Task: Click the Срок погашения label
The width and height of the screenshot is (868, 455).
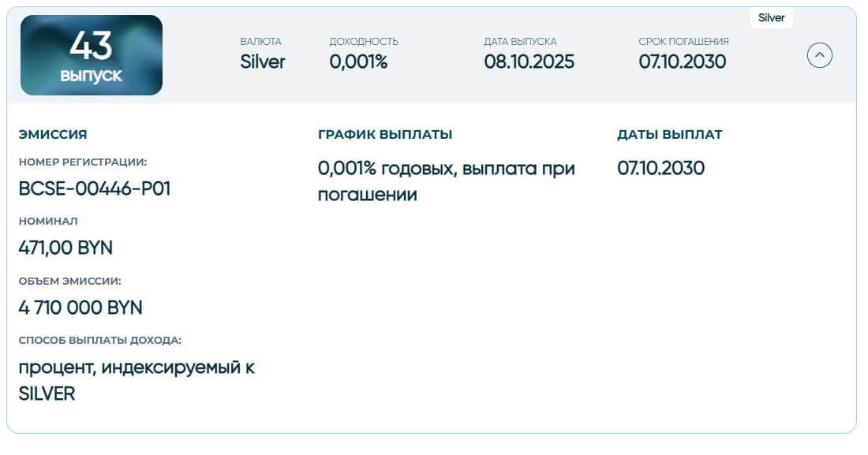Action: click(x=683, y=41)
